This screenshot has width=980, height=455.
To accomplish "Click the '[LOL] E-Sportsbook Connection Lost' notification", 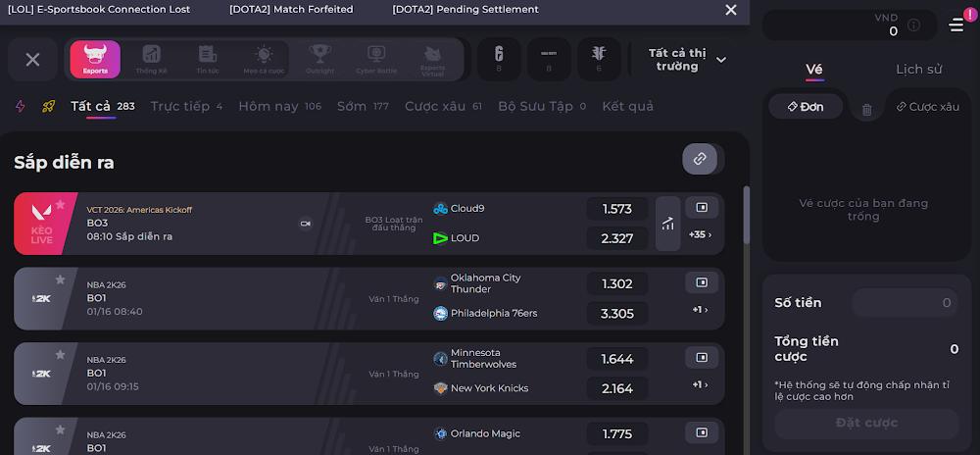I will click(x=99, y=10).
